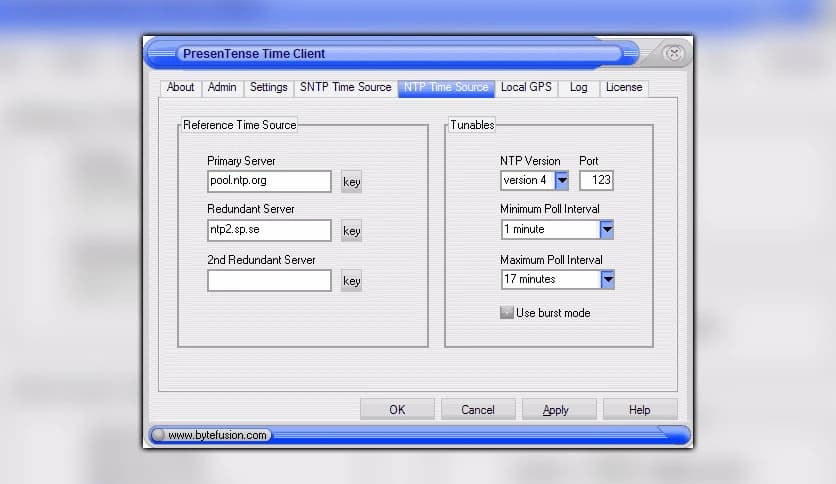Click the key button for Redundant Server
Viewport: 836px width, 484px height.
[351, 231]
